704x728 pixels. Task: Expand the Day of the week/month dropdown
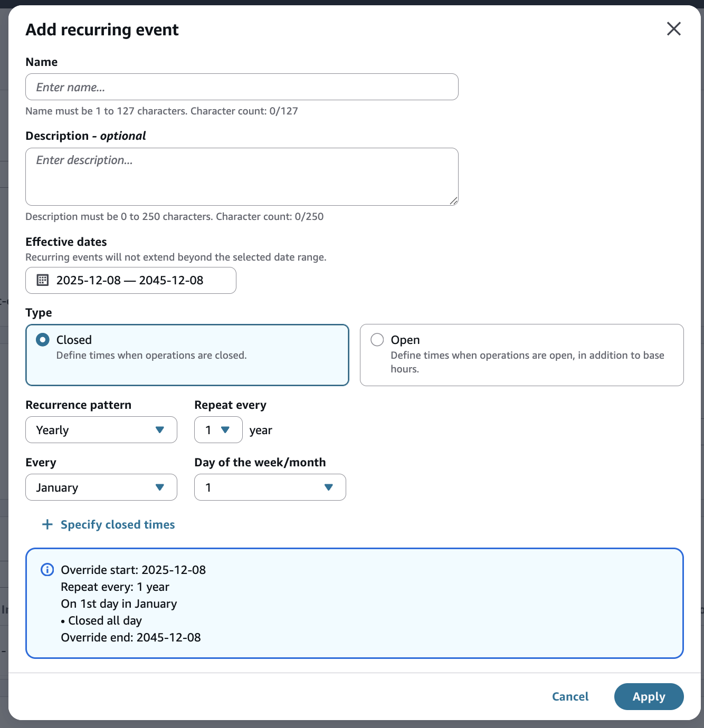[270, 487]
